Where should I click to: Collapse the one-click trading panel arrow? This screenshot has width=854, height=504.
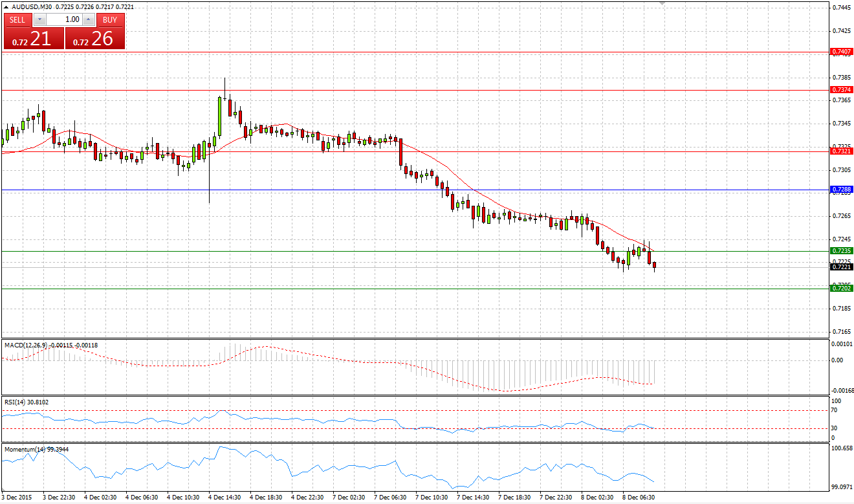(6, 7)
